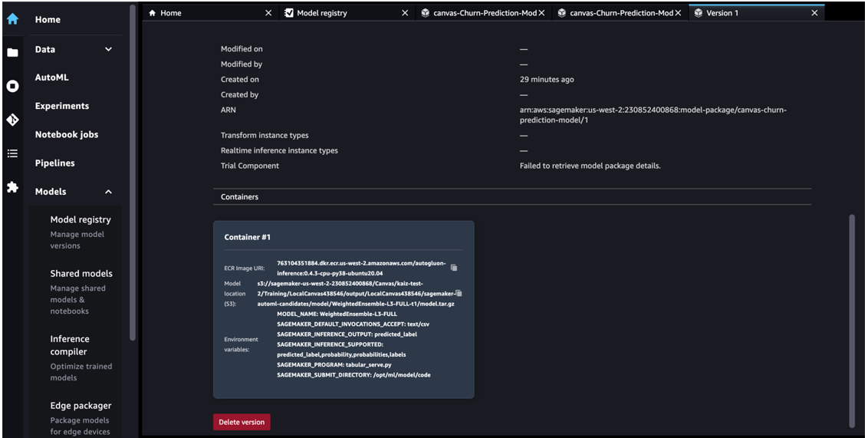Screen dimensions: 868x438
Task: Click the Containers section heading
Action: 240,196
